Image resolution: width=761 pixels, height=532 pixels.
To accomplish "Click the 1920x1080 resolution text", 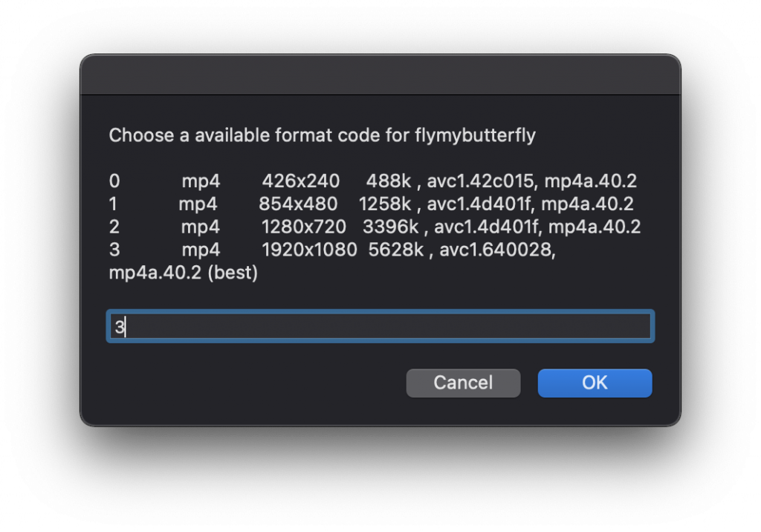I will click(x=309, y=250).
